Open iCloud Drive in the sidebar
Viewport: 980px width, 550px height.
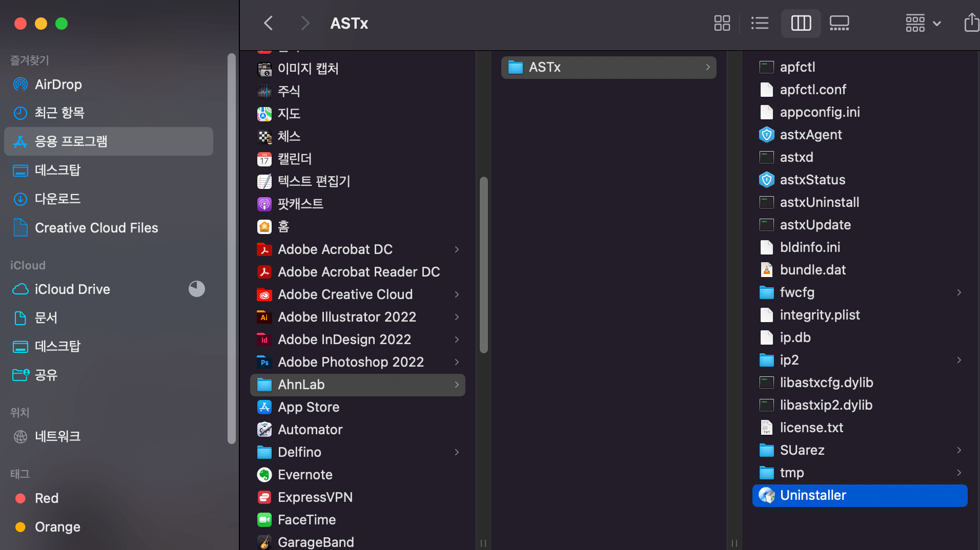pos(109,289)
